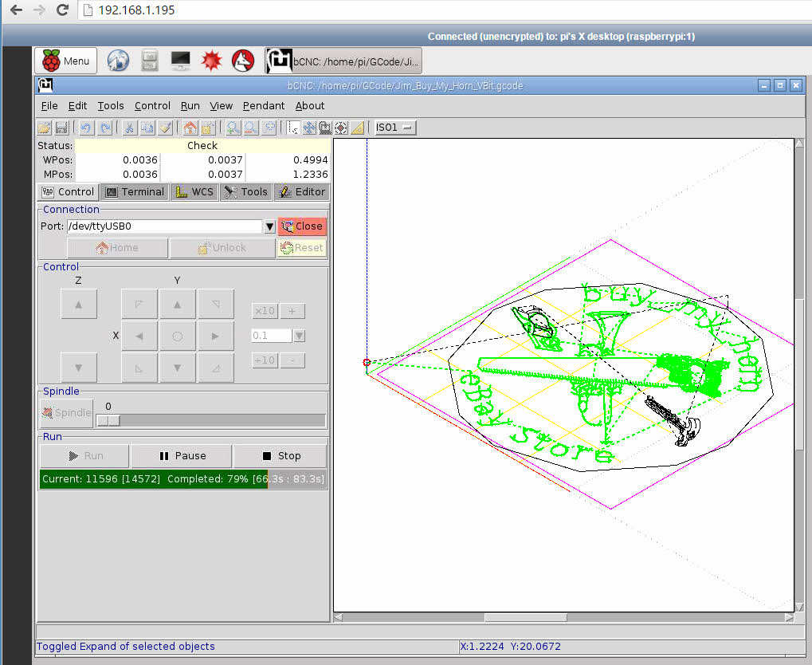Click the Home house icon in toolbar
This screenshot has width=812, height=665.
[190, 128]
